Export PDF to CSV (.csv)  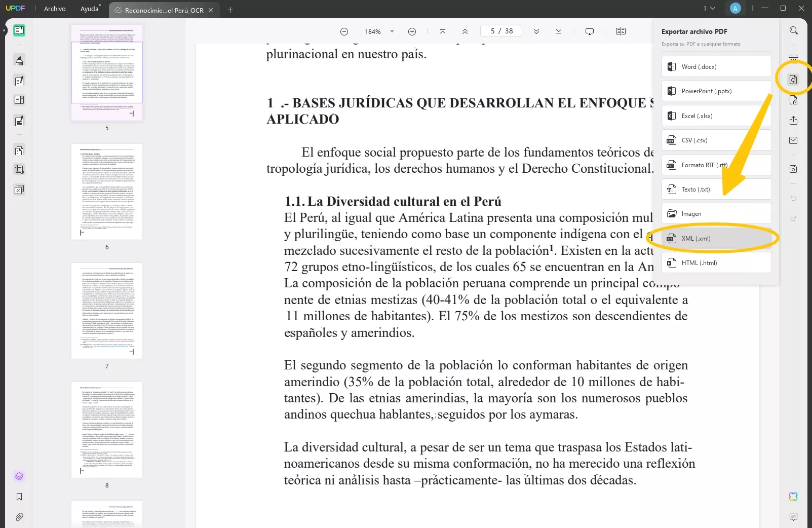716,140
